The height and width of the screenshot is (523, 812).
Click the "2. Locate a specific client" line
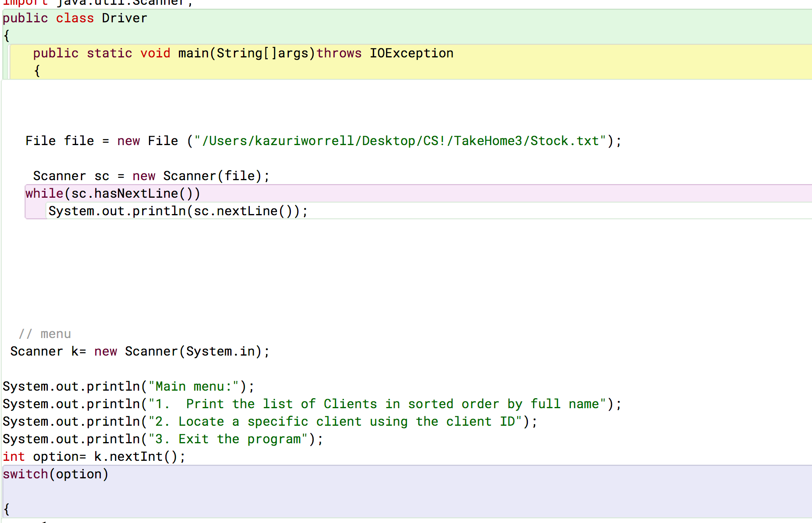tap(270, 422)
